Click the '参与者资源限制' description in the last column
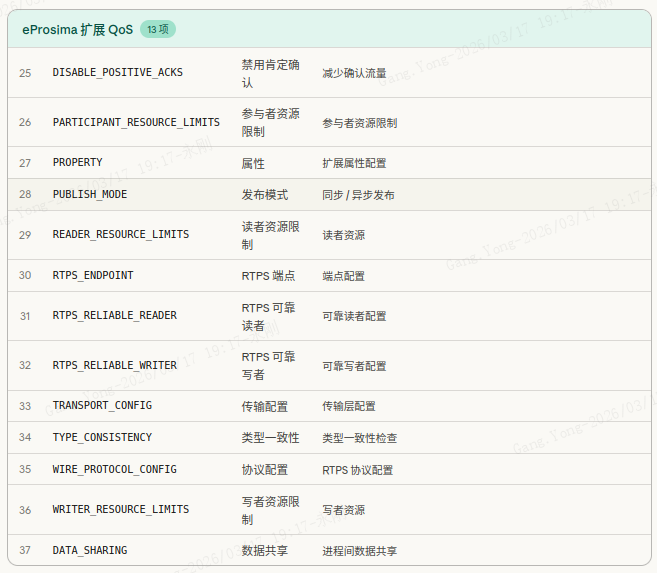 [x=360, y=123]
